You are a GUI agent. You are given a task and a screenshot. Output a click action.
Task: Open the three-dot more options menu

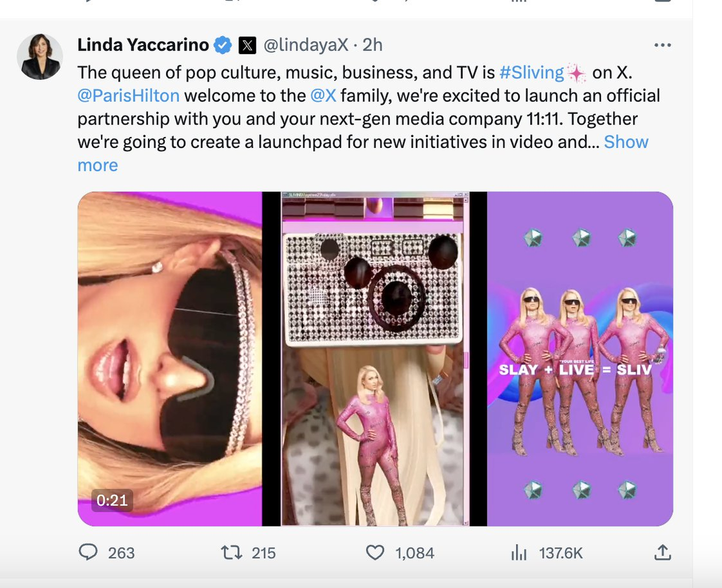coord(662,45)
